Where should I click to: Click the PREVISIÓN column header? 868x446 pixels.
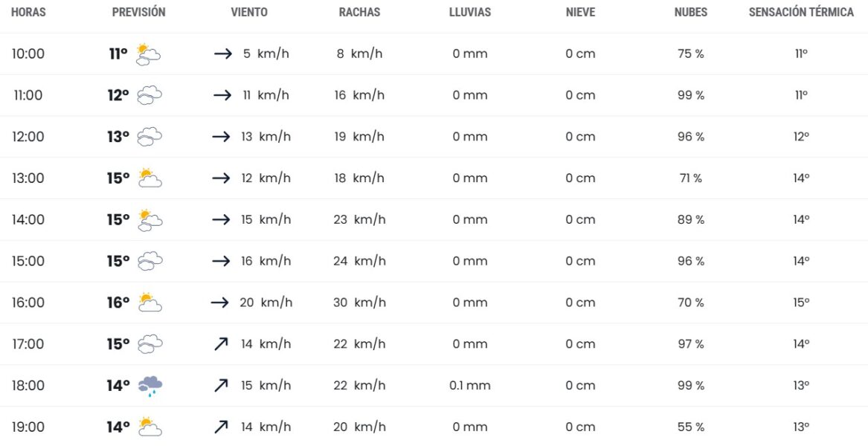(x=138, y=13)
